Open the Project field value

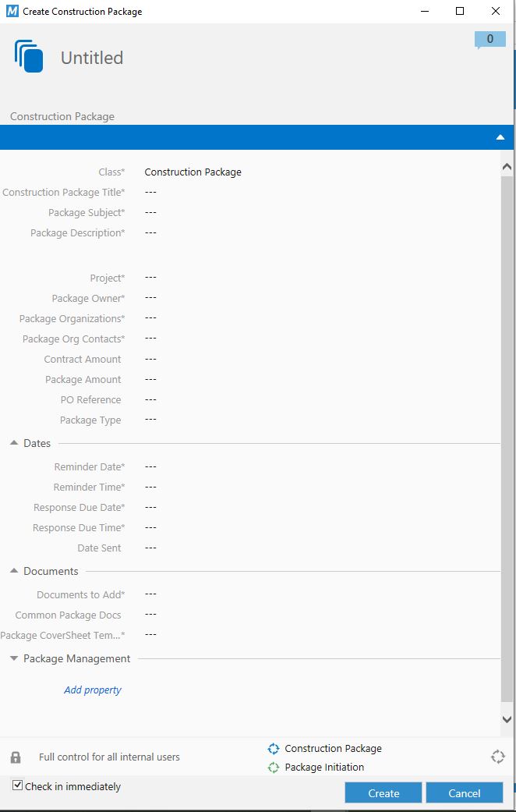click(151, 278)
